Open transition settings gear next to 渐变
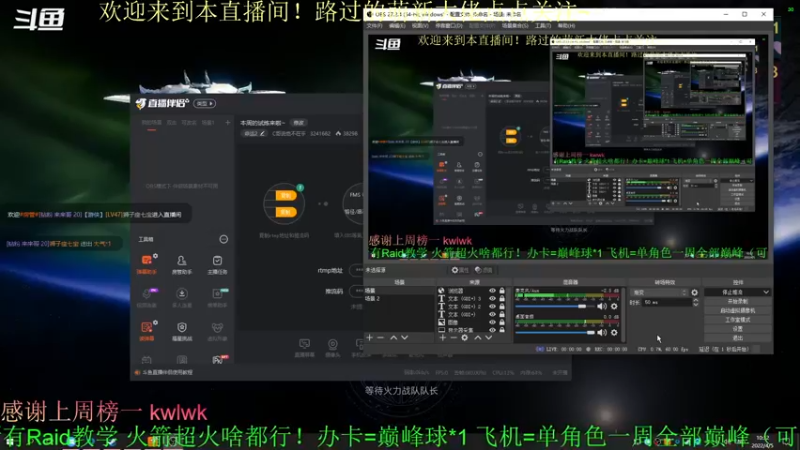Image resolution: width=800 pixels, height=450 pixels. tap(694, 292)
